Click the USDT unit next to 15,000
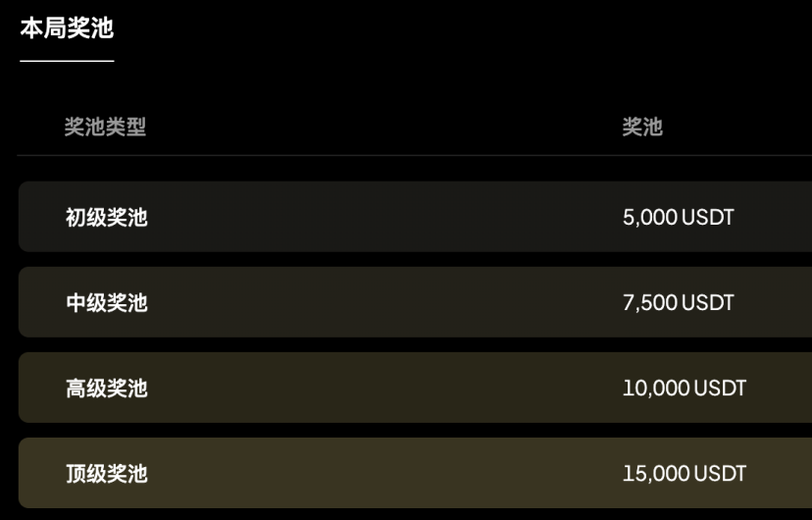 [721, 474]
